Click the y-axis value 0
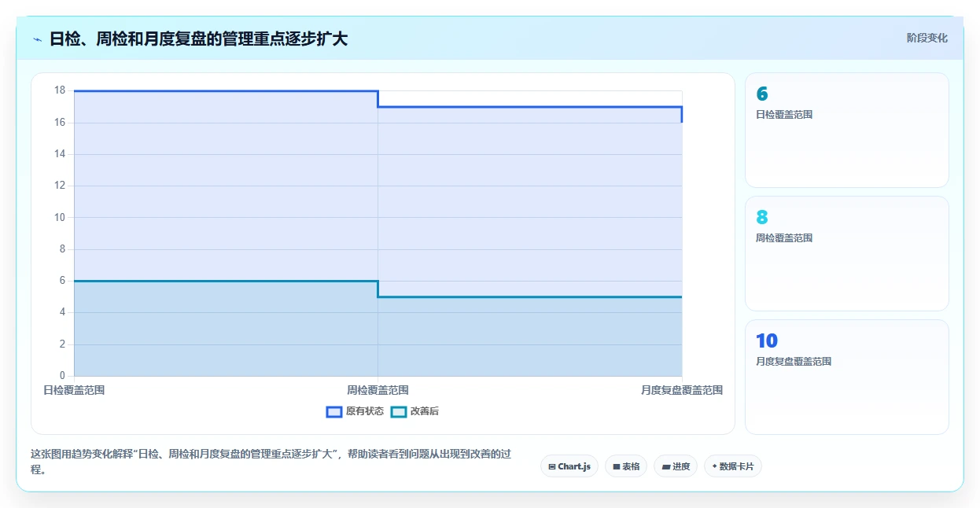This screenshot has height=508, width=980. pyautogui.click(x=63, y=376)
